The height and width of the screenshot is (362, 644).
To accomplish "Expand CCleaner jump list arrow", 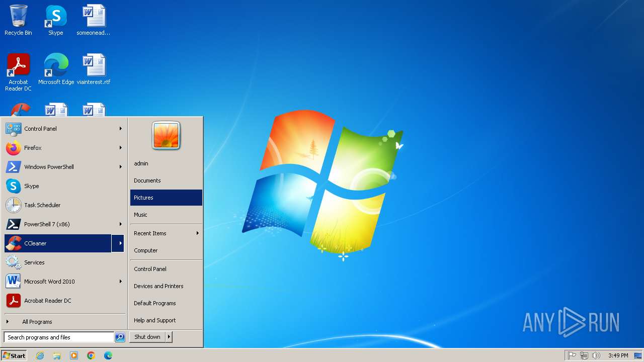I will coord(118,243).
